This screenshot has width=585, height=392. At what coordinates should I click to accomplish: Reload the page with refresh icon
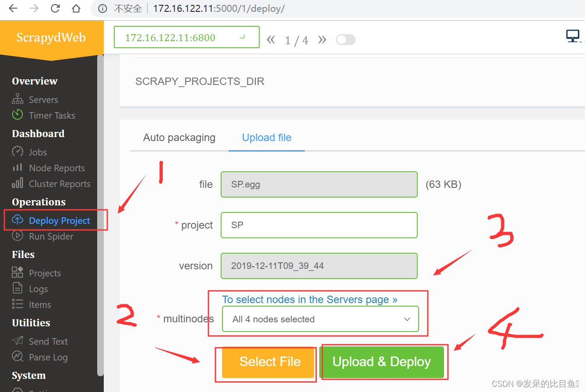coord(55,8)
